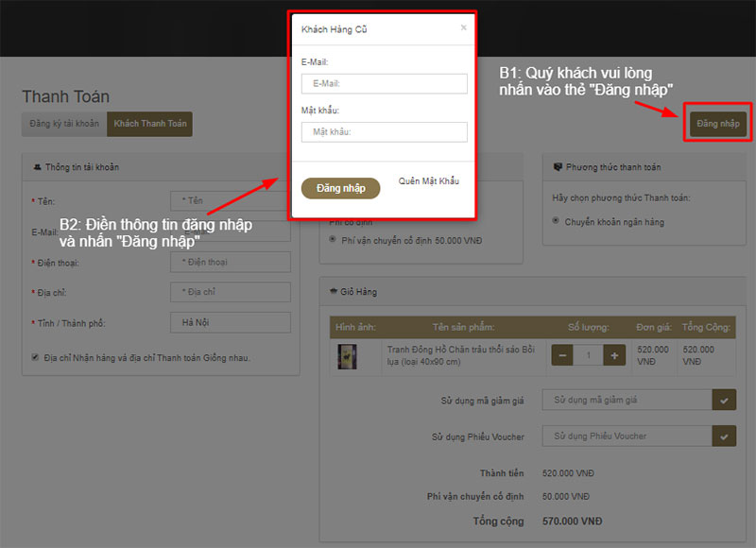
Task: Open the Tỉnh / Thành phố dropdown
Action: [x=230, y=323]
